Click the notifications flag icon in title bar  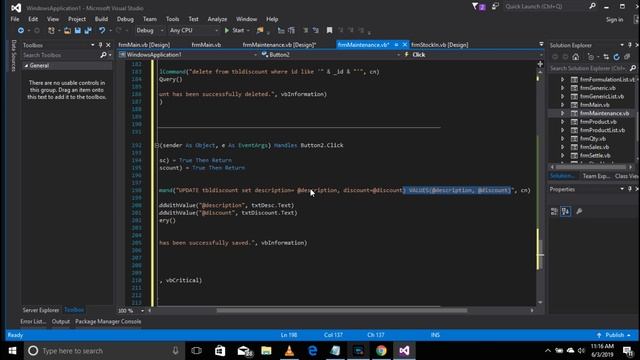pyautogui.click(x=478, y=7)
